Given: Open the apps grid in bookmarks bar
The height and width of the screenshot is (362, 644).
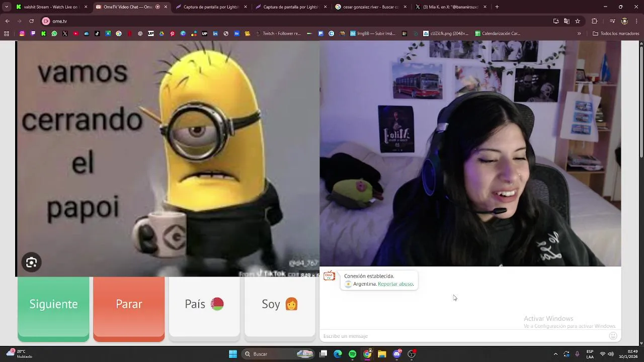Looking at the screenshot, I should click(7, 34).
